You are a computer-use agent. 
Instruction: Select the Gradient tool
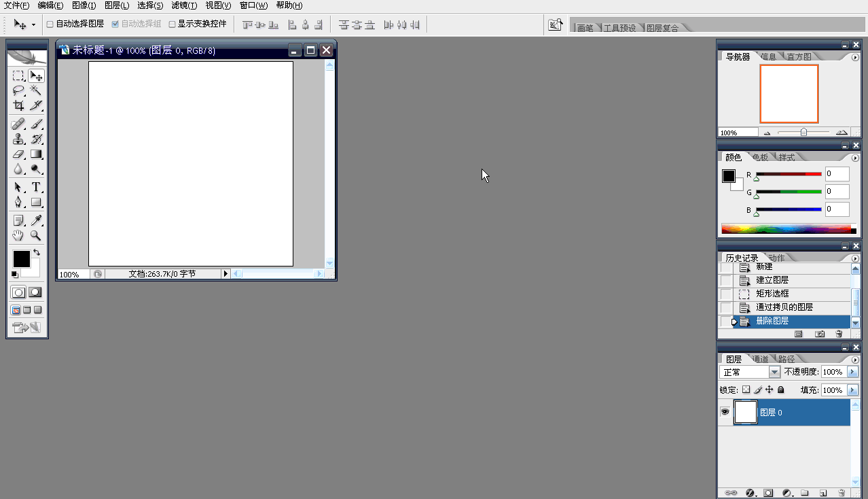tap(36, 154)
